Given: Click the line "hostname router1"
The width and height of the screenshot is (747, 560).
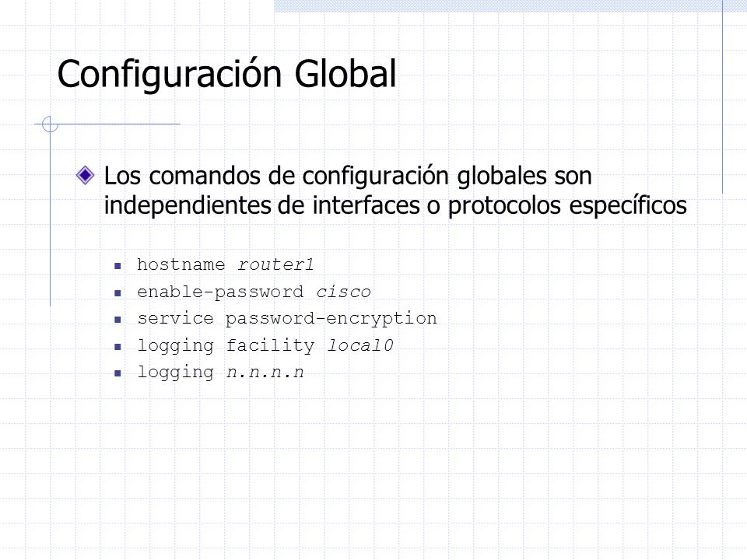Looking at the screenshot, I should click(x=226, y=264).
